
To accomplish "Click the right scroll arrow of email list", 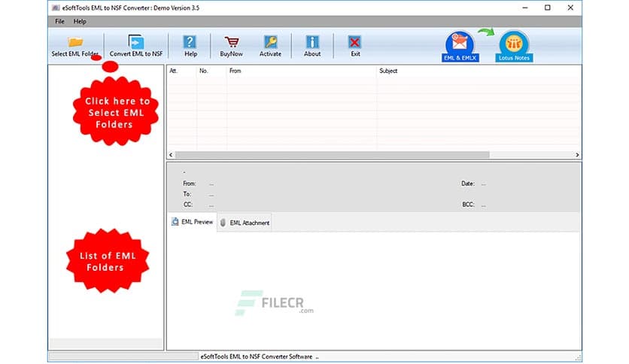I will pos(577,155).
